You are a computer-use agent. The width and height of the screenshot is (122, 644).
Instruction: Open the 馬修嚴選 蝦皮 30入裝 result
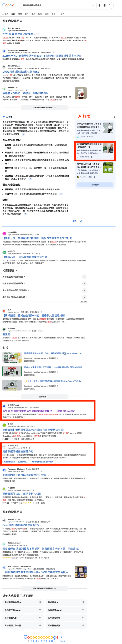[x=34, y=315]
